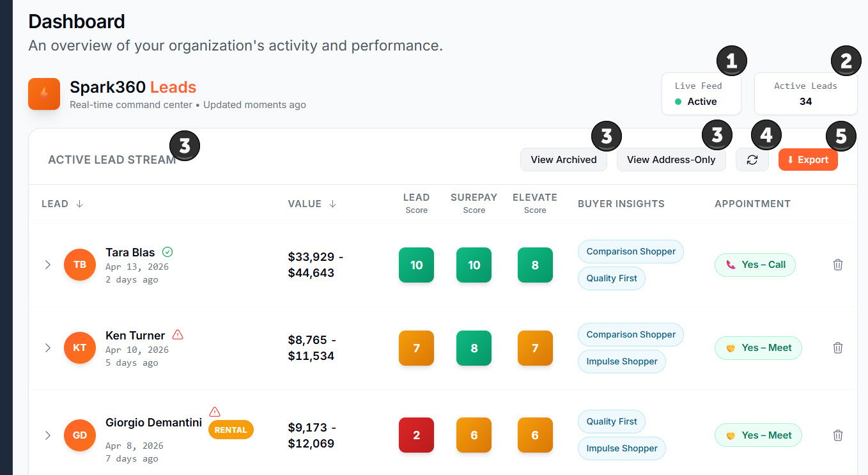Delete the Ken Turner lead via its trash icon
This screenshot has width=868, height=475.
(838, 348)
